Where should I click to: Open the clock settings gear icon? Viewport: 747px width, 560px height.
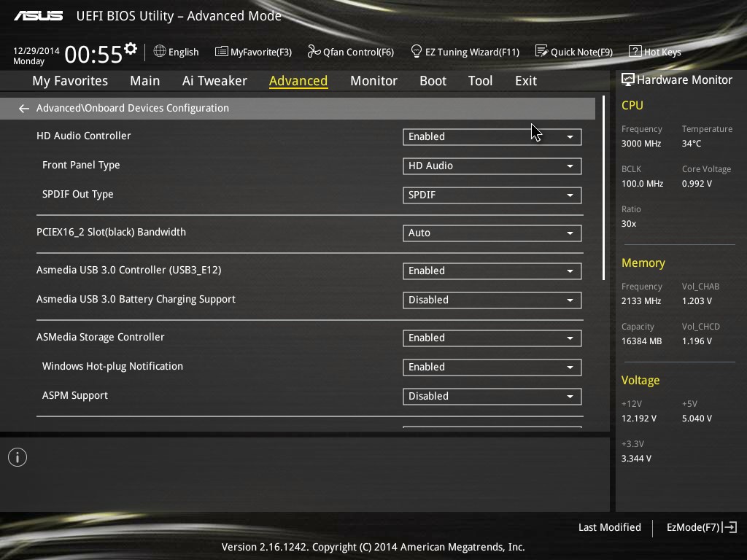[131, 49]
